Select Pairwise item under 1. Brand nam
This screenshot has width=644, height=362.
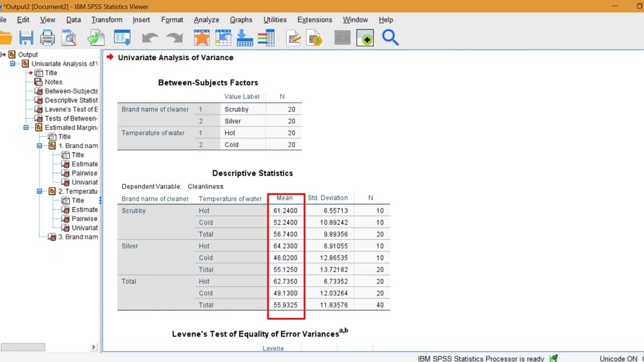85,173
